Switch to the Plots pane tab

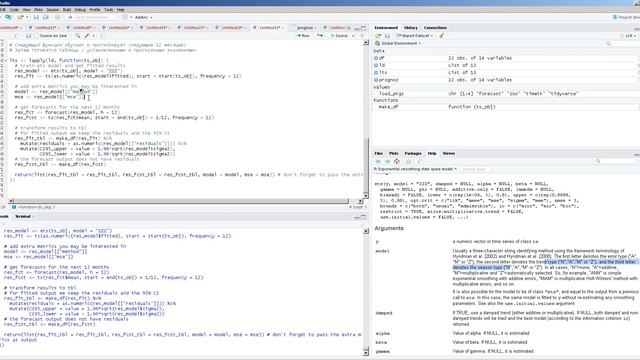point(393,153)
